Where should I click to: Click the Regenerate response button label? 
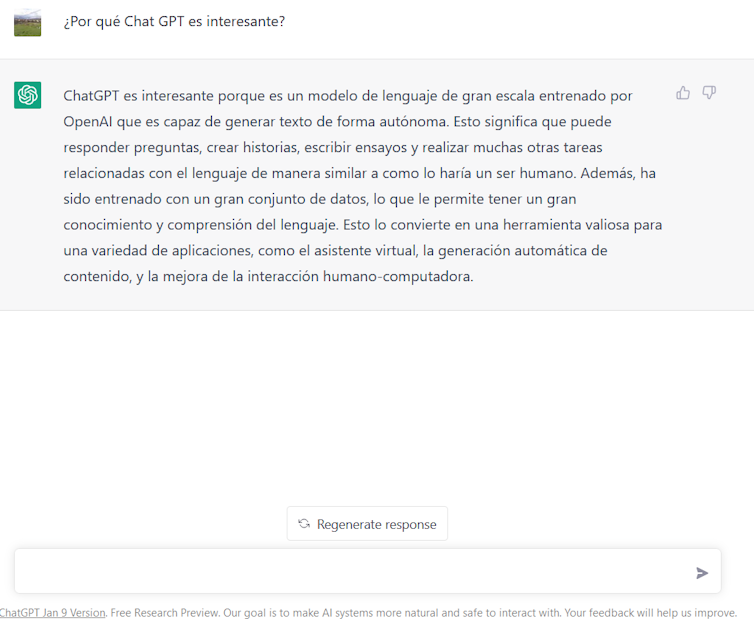click(377, 524)
